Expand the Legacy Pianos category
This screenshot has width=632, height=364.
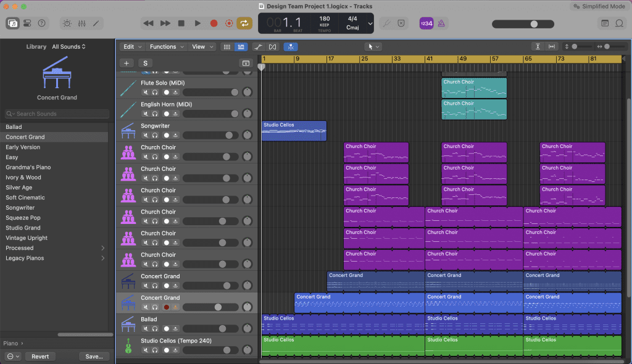tap(102, 258)
